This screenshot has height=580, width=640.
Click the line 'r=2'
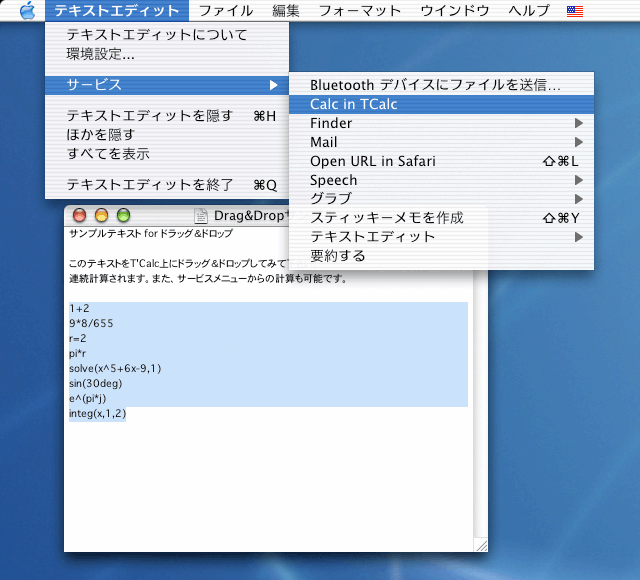coord(78,338)
